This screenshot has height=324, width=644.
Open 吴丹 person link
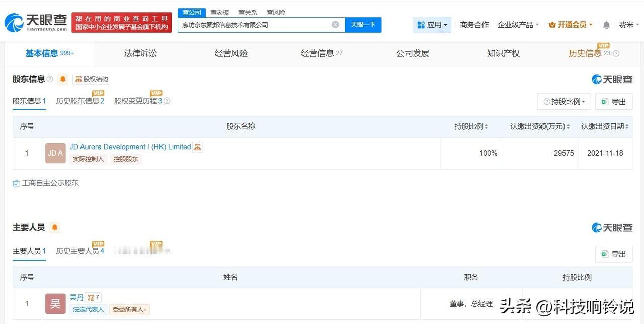[76, 297]
